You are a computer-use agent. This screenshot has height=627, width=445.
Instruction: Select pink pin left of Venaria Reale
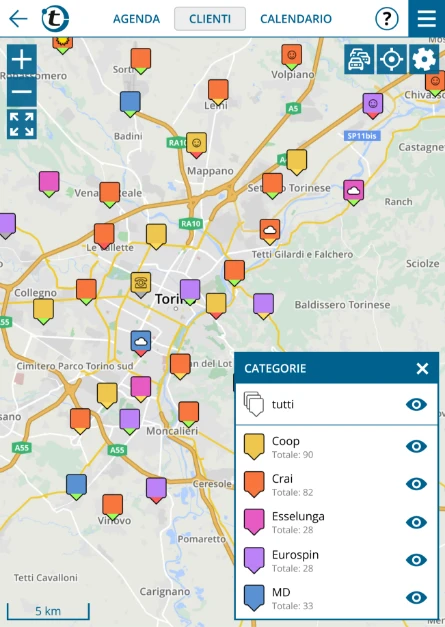click(x=49, y=184)
